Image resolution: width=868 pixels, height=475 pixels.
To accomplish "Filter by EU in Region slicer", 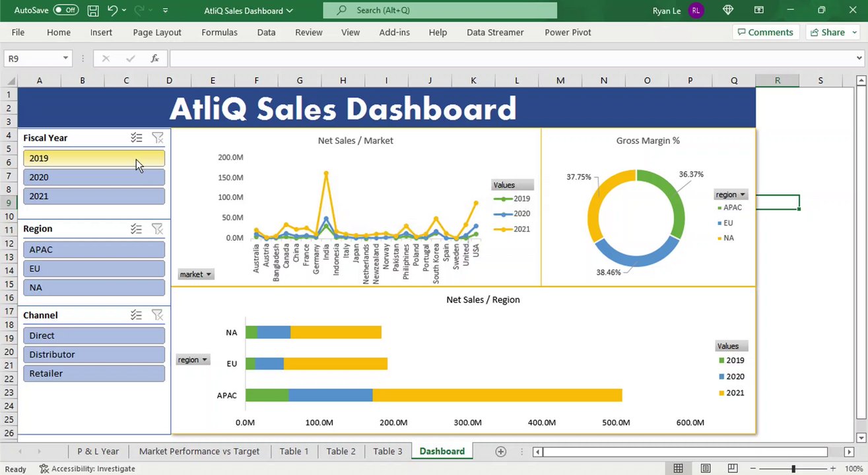I will point(94,269).
